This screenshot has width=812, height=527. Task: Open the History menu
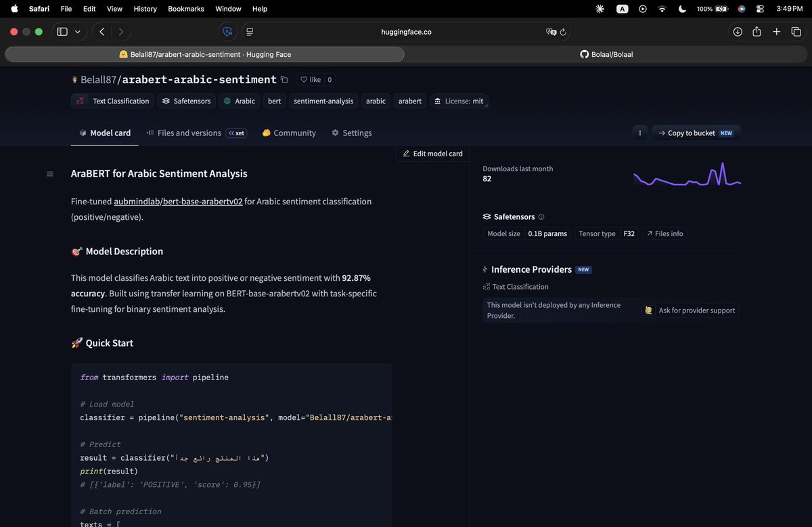pyautogui.click(x=145, y=9)
